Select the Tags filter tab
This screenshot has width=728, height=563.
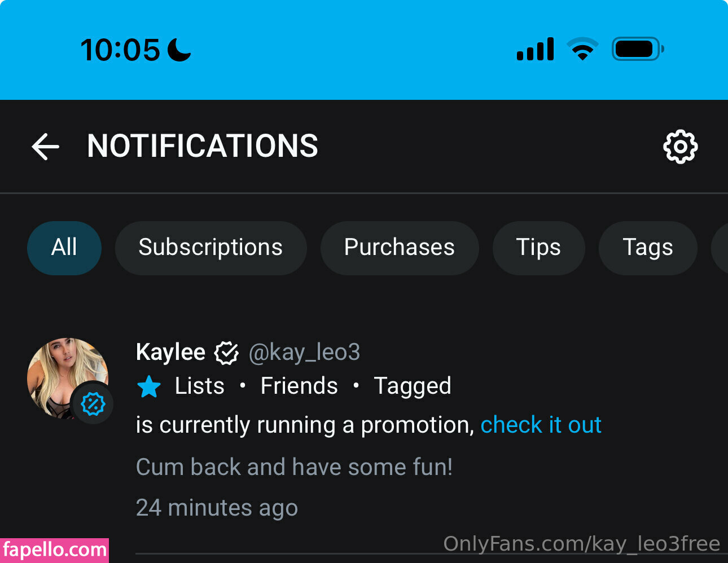[x=647, y=248]
